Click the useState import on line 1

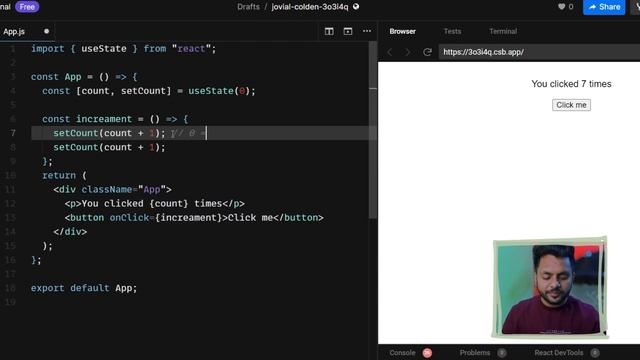[104, 49]
